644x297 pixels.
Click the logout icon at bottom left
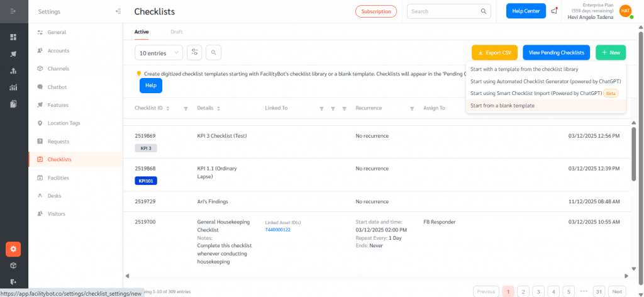(x=13, y=281)
